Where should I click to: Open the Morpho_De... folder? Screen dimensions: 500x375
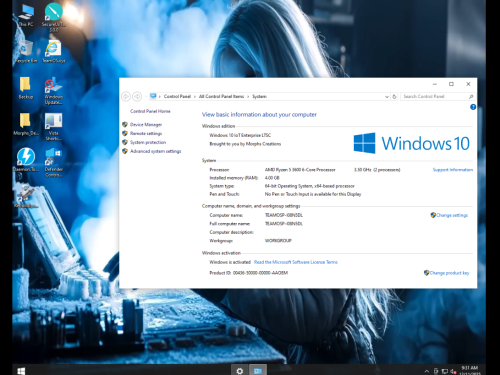26,124
